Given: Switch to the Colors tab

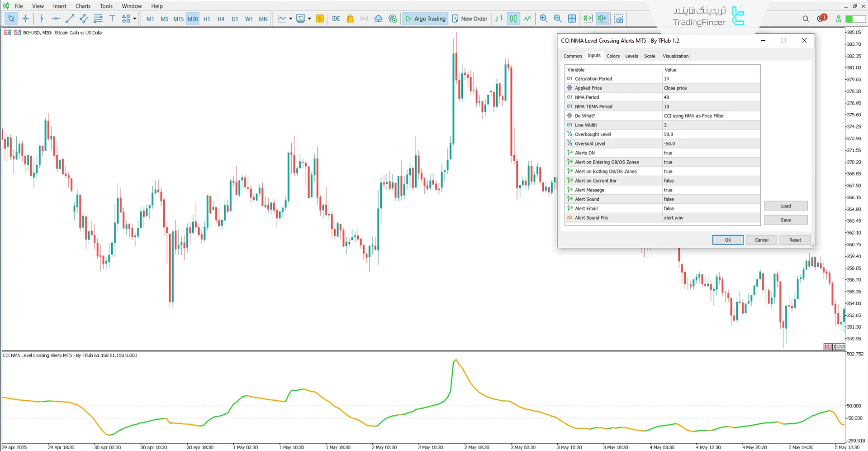Looking at the screenshot, I should pyautogui.click(x=613, y=56).
